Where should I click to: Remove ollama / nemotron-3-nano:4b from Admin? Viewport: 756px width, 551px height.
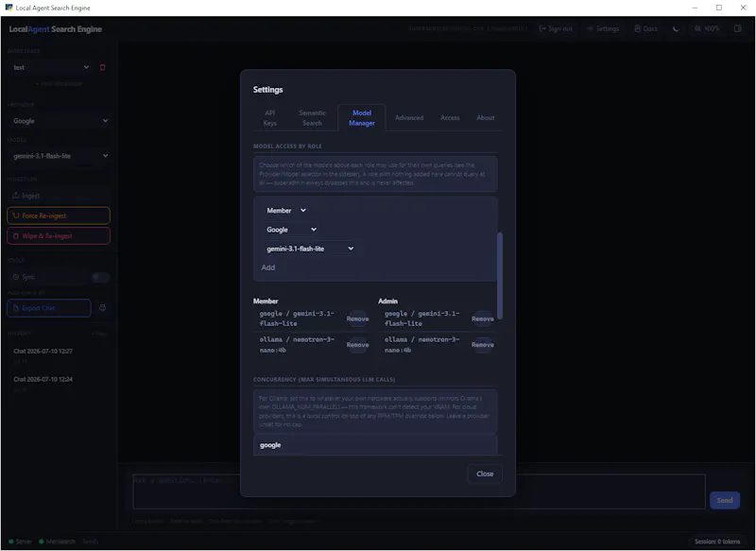click(x=482, y=345)
